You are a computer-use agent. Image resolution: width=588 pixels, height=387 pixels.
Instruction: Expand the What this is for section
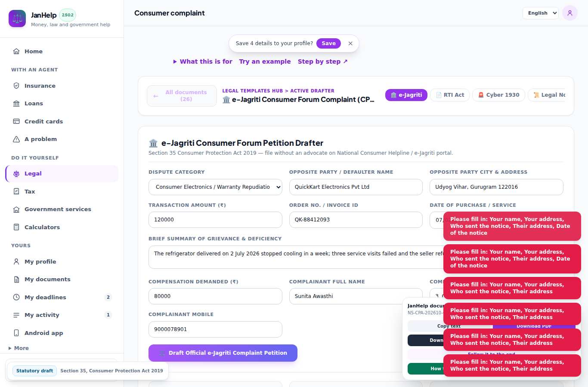tap(203, 61)
